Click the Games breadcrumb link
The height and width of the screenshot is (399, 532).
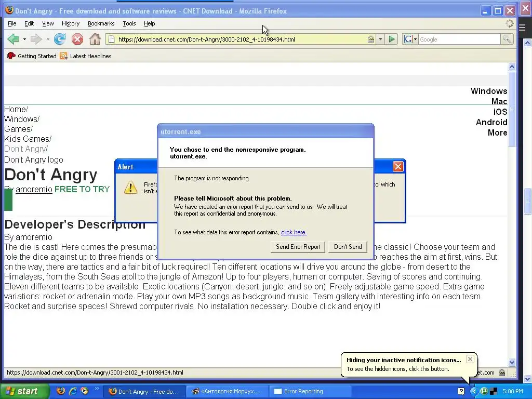point(17,129)
